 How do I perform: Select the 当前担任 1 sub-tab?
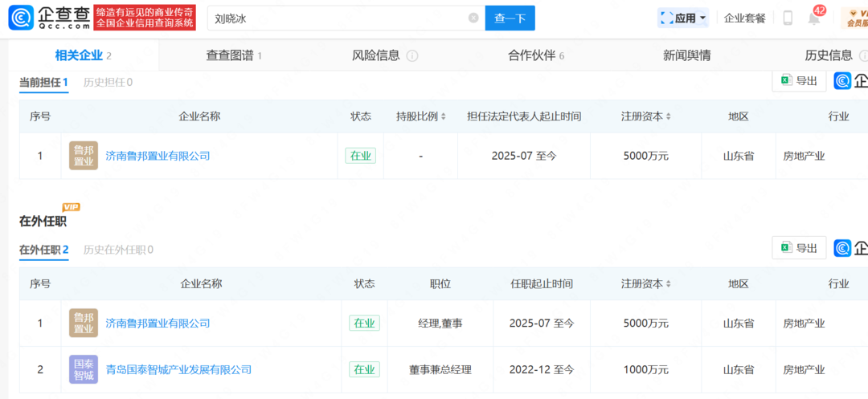pos(43,83)
